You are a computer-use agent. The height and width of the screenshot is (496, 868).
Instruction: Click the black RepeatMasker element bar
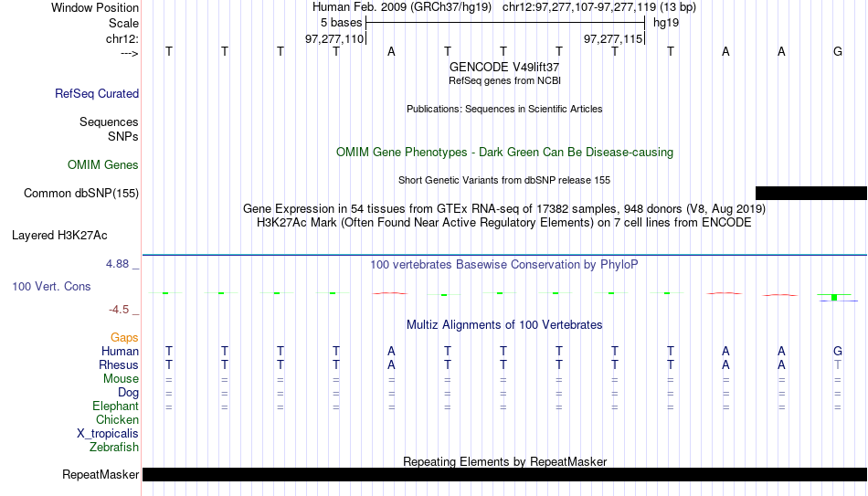point(504,474)
